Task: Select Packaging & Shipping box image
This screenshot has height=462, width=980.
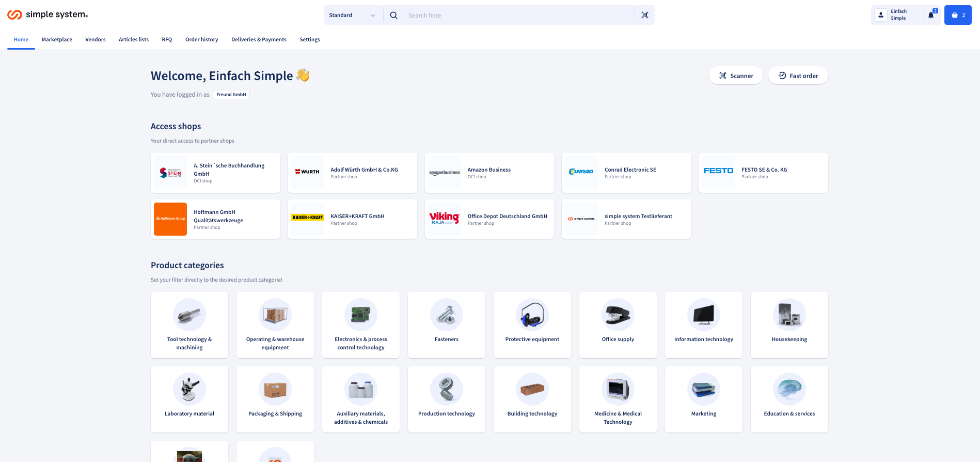Action: click(x=275, y=389)
